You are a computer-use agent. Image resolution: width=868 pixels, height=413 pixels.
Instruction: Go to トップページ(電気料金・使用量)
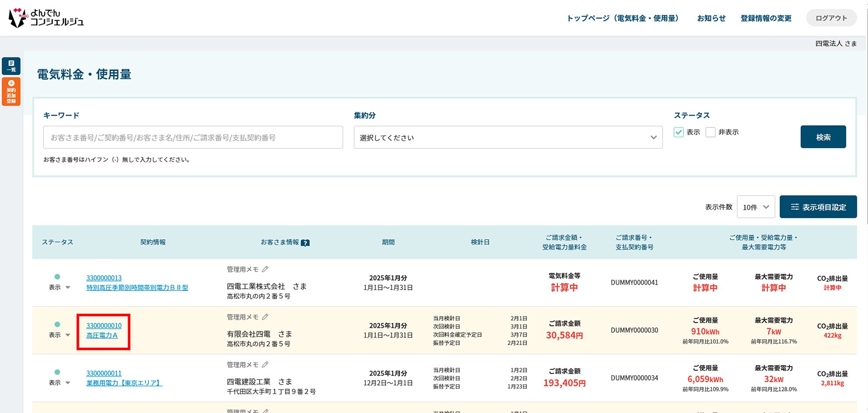[623, 18]
